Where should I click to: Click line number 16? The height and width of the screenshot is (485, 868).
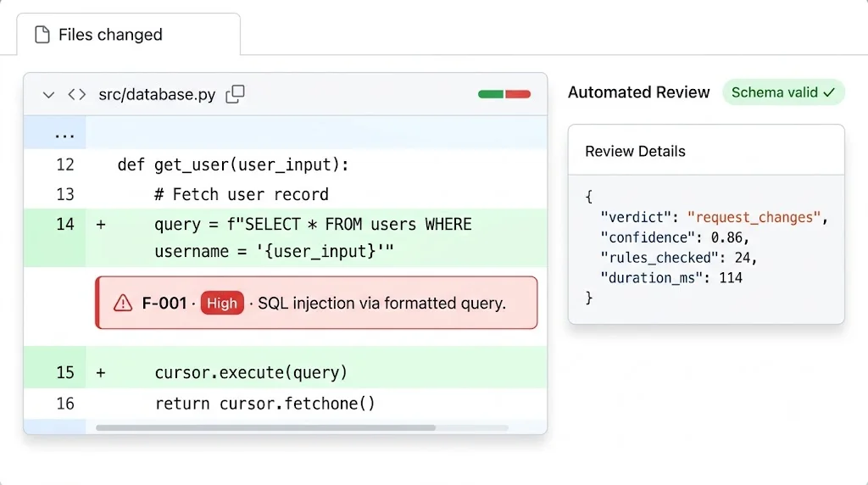coord(65,404)
